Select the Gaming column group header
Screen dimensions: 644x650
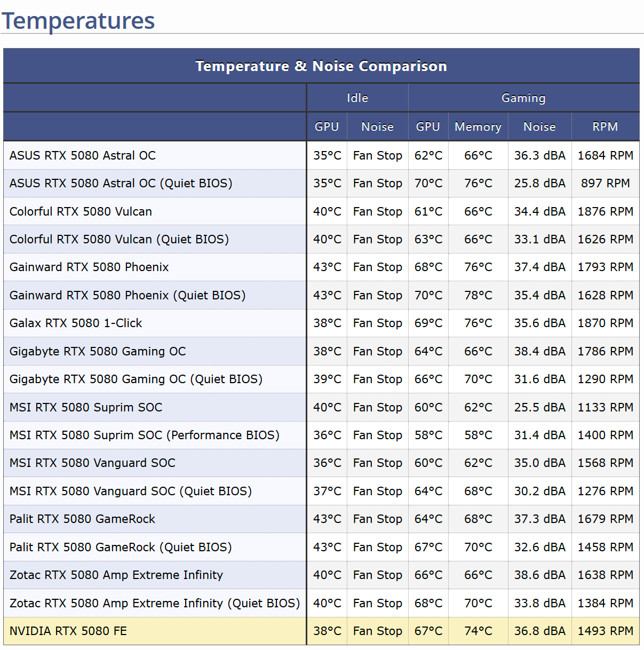[523, 98]
